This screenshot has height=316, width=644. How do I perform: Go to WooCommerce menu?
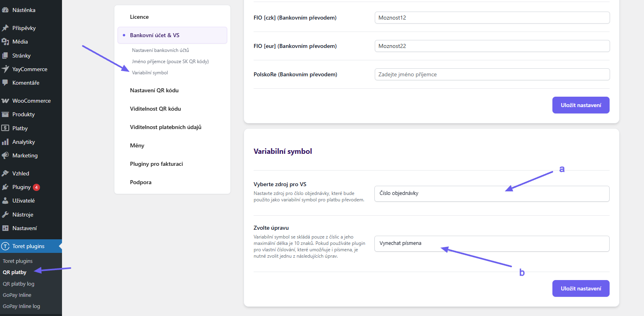tap(31, 101)
